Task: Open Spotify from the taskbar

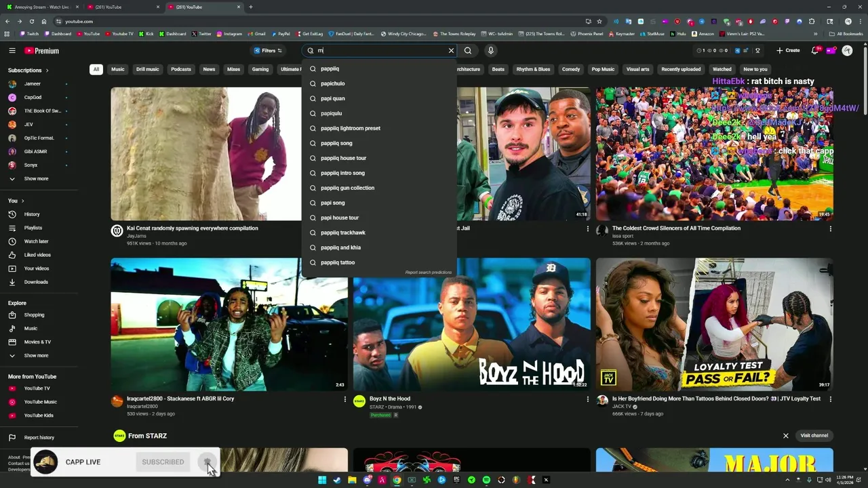Action: pos(486,480)
